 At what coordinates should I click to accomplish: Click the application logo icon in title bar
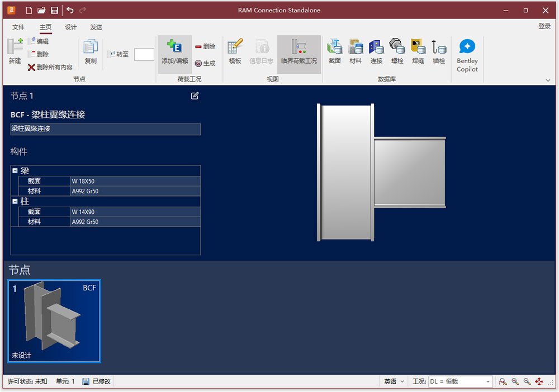pyautogui.click(x=11, y=10)
